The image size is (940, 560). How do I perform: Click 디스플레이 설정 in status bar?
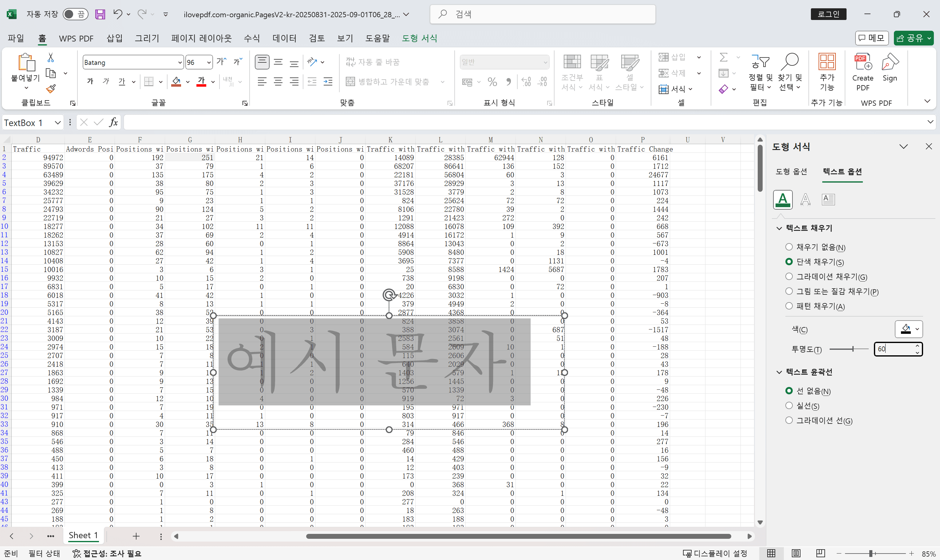715,553
